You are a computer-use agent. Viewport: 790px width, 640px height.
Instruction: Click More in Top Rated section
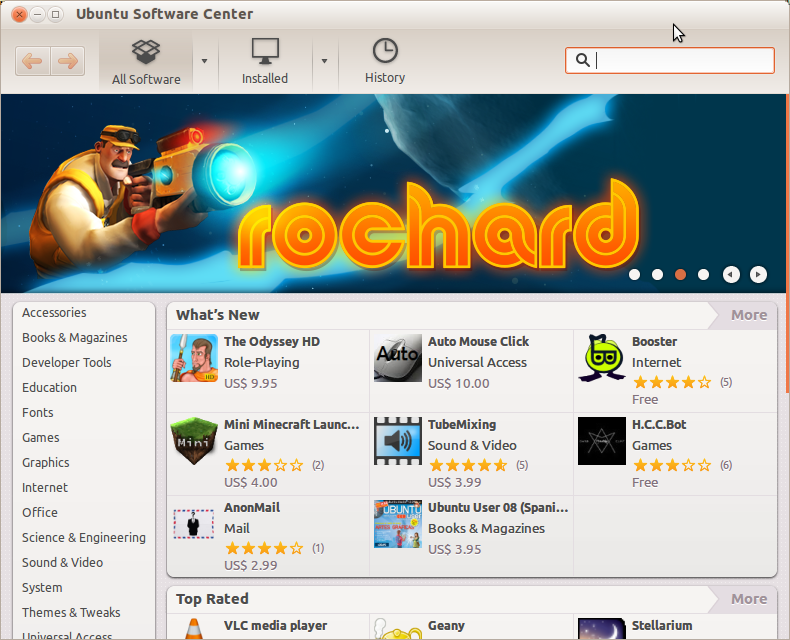(x=748, y=599)
